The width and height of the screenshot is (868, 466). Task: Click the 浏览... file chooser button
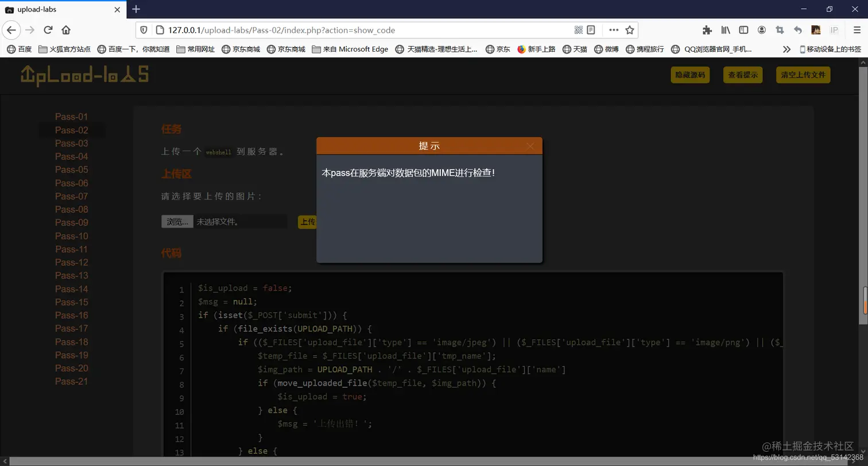click(177, 222)
